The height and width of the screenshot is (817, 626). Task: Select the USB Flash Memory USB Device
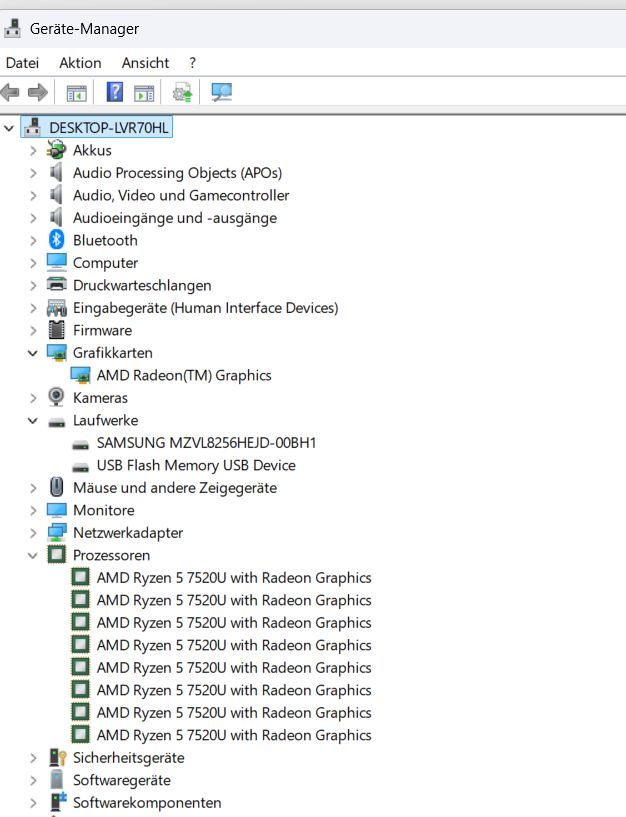click(x=196, y=465)
